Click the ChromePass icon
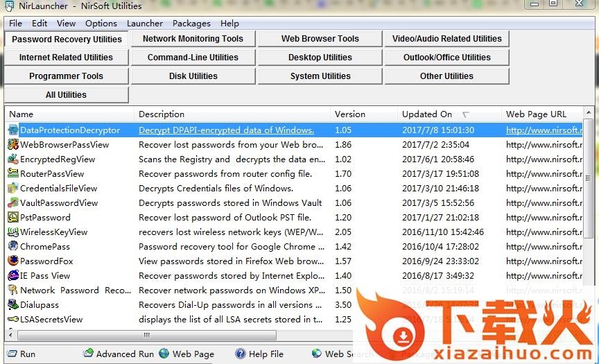599x364 pixels. [x=13, y=246]
